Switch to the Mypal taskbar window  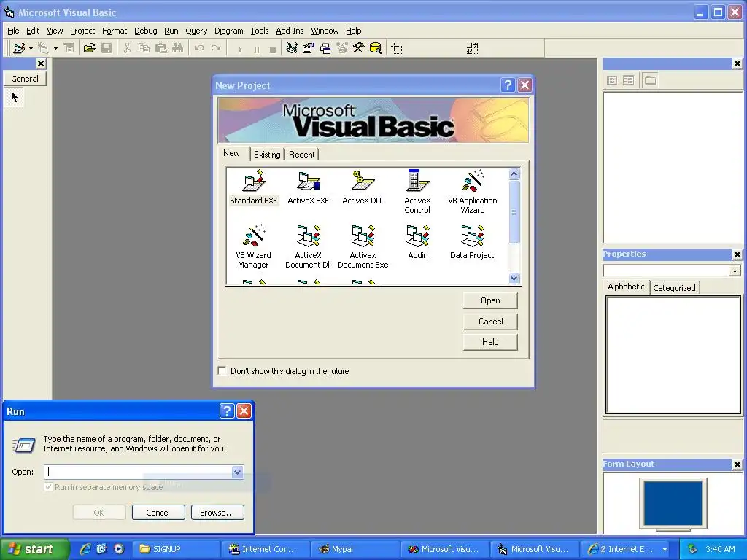tap(355, 549)
